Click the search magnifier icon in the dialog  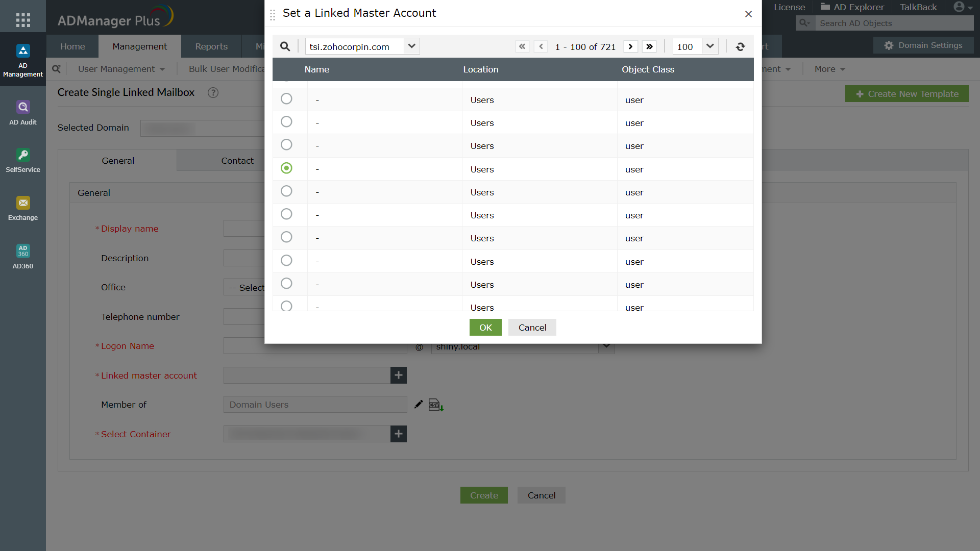point(285,46)
